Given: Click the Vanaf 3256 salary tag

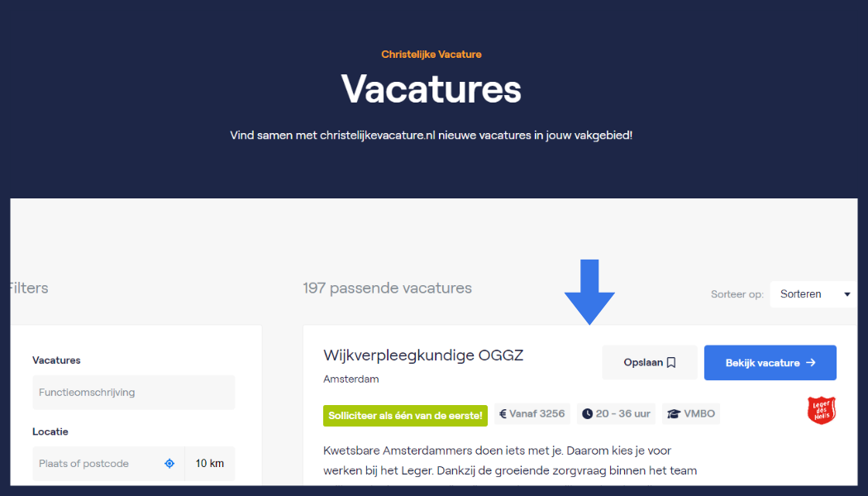Looking at the screenshot, I should 532,413.
